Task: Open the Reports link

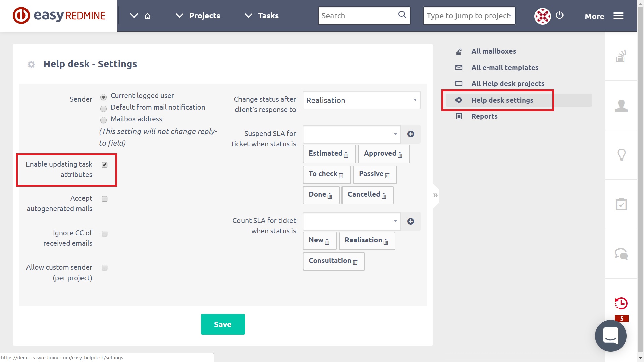Action: pyautogui.click(x=484, y=116)
